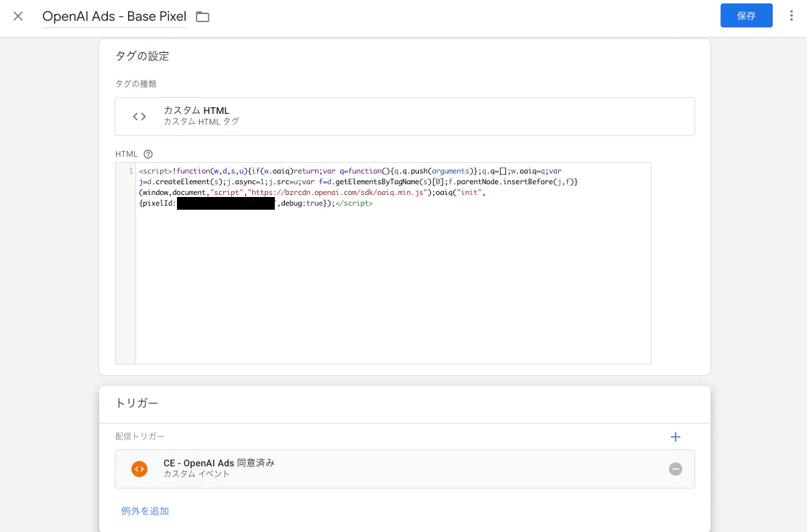Click the タグの設定 heading

point(142,56)
